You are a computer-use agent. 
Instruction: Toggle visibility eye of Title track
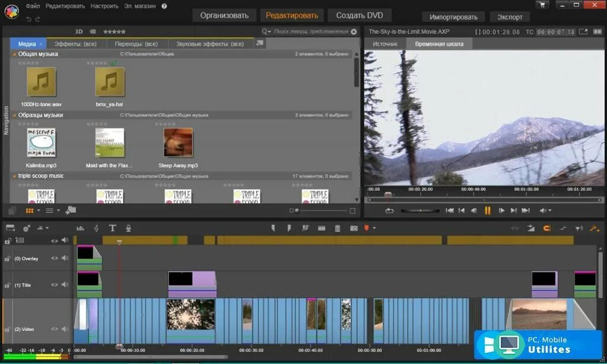[x=54, y=285]
